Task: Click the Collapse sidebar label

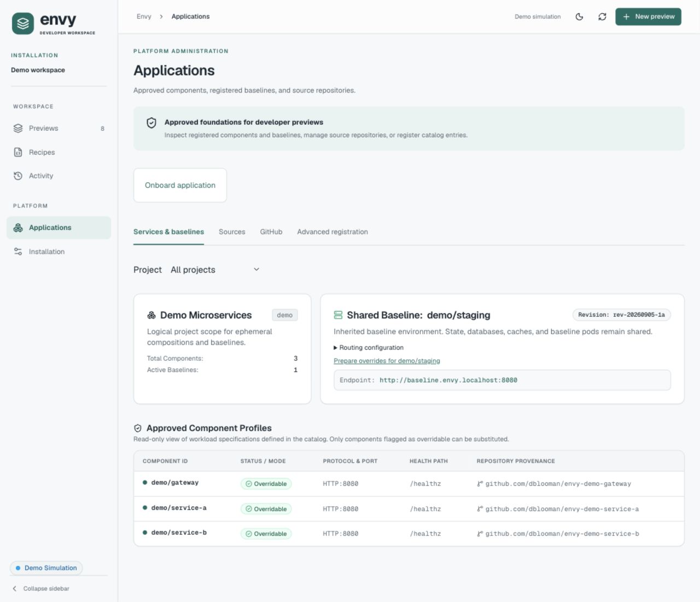Action: pyautogui.click(x=46, y=589)
